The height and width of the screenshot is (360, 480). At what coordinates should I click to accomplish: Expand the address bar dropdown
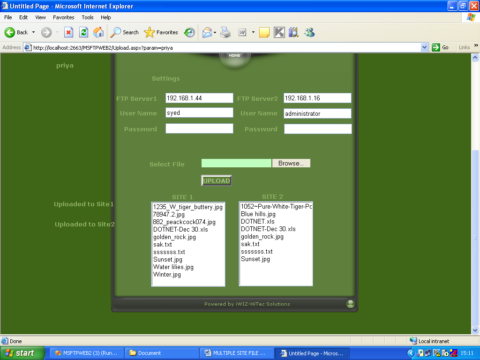tap(424, 47)
